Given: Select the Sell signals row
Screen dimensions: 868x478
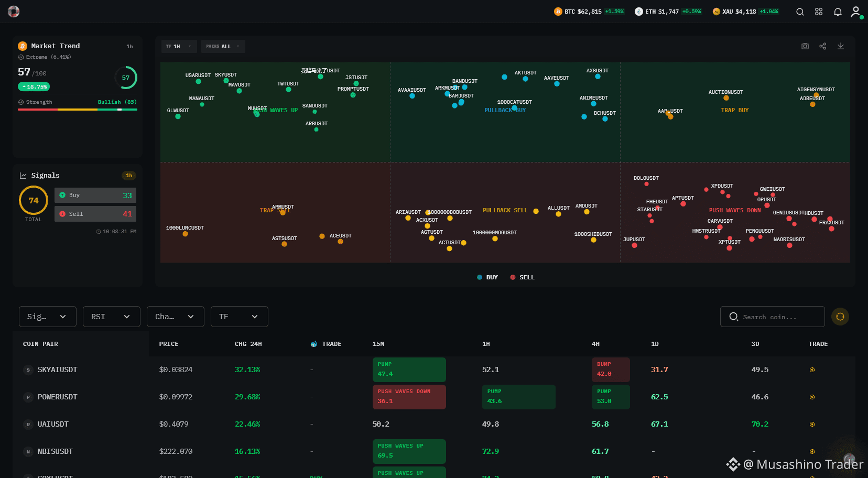Looking at the screenshot, I should coord(95,214).
